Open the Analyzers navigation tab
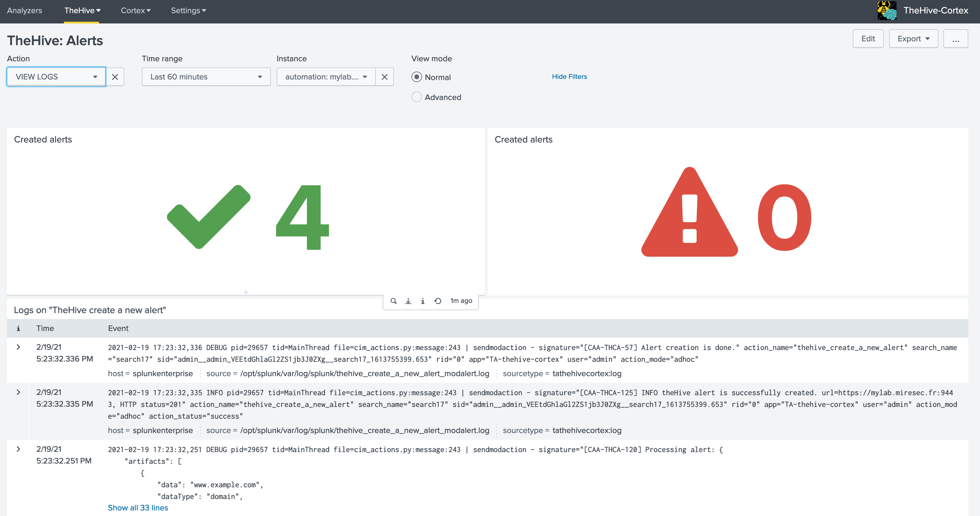Screen dimensions: 980x516 point(24,11)
